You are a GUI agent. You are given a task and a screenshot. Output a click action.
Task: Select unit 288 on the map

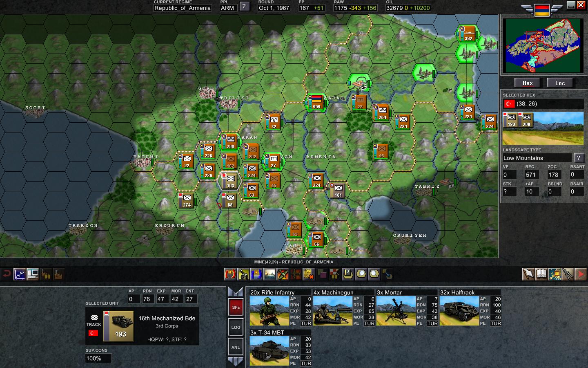pos(230,141)
